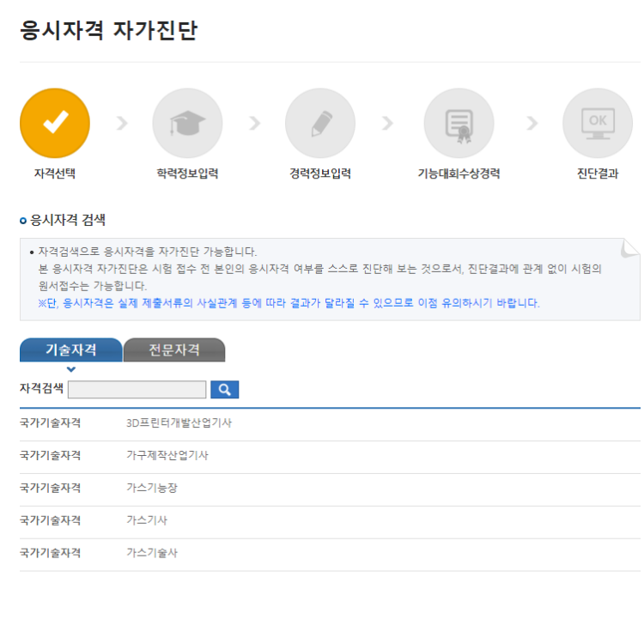Click the 자격검색 field label
The image size is (644, 644).
pyautogui.click(x=41, y=388)
